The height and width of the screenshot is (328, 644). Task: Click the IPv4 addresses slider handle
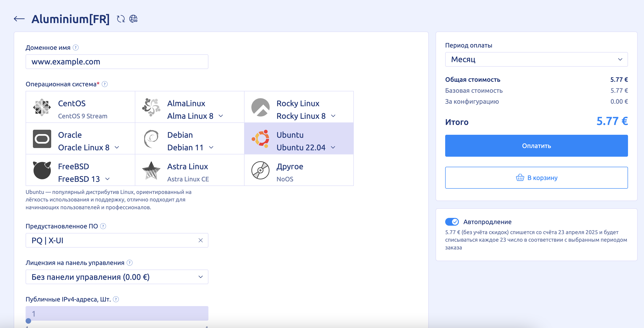[28, 321]
